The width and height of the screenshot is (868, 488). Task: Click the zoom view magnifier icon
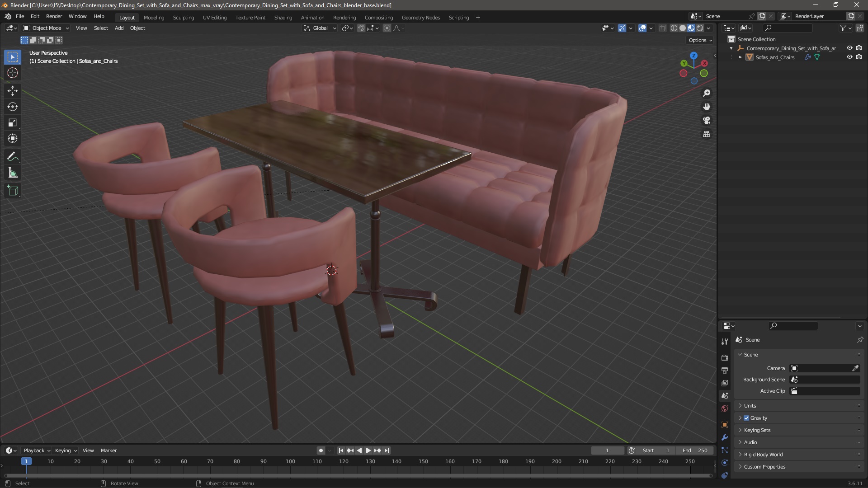706,93
